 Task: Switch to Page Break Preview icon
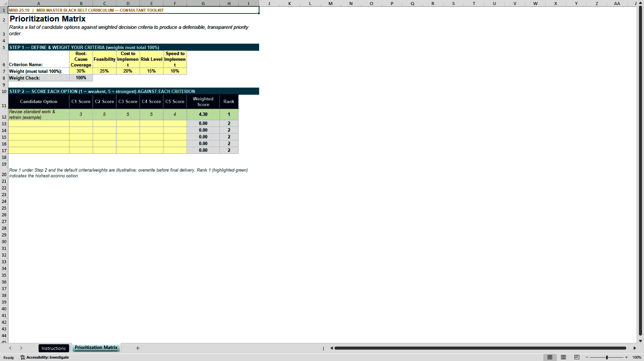coord(577,357)
